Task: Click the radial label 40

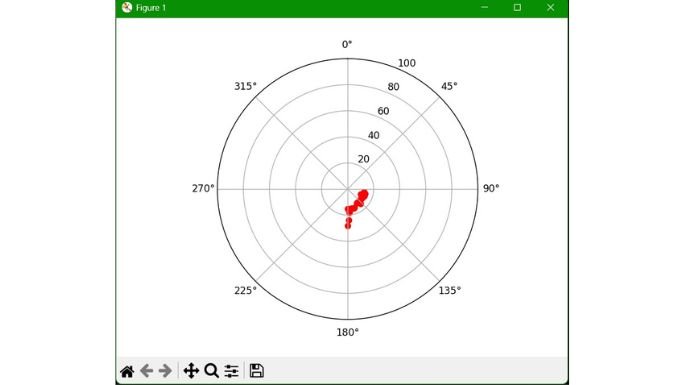Action: (x=374, y=135)
